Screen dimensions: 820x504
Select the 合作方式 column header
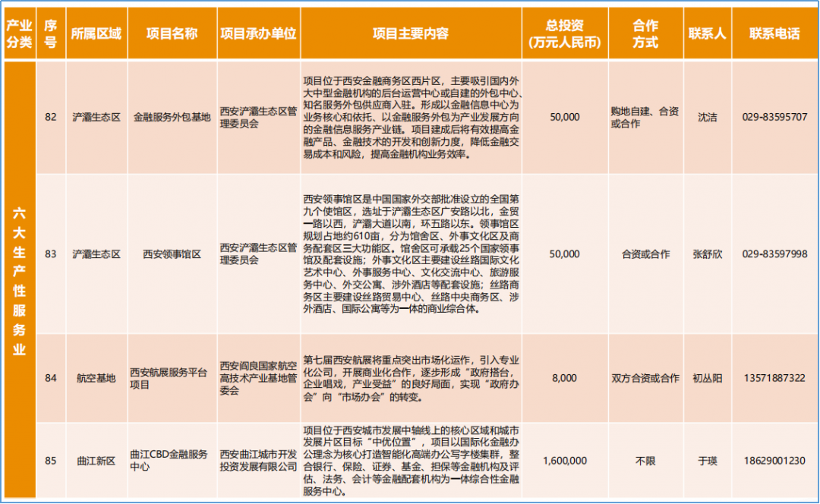tap(645, 32)
